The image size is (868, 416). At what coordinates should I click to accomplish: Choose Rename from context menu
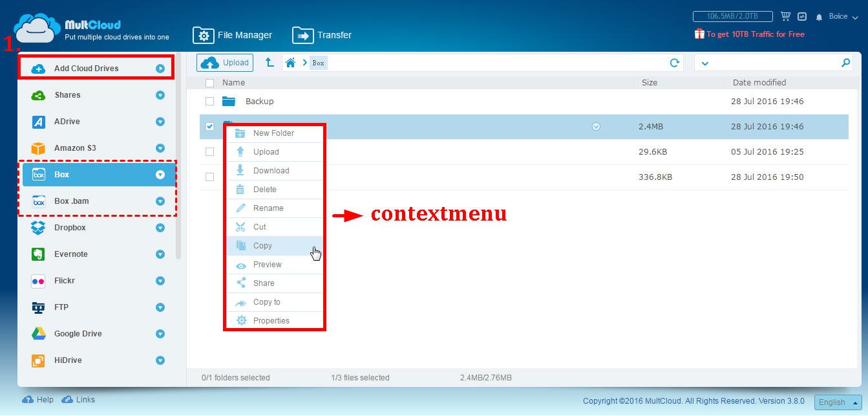(274, 208)
